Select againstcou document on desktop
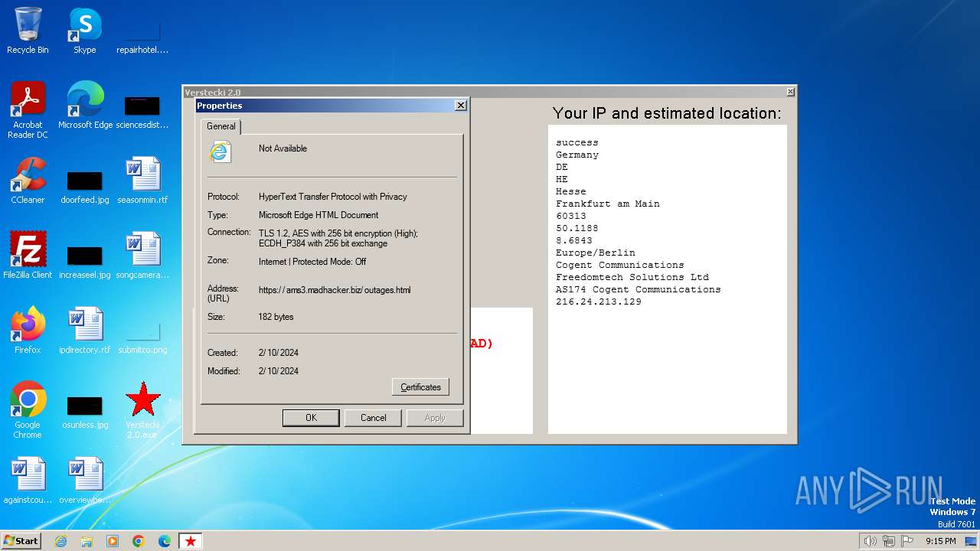Image resolution: width=980 pixels, height=551 pixels. pyautogui.click(x=28, y=480)
